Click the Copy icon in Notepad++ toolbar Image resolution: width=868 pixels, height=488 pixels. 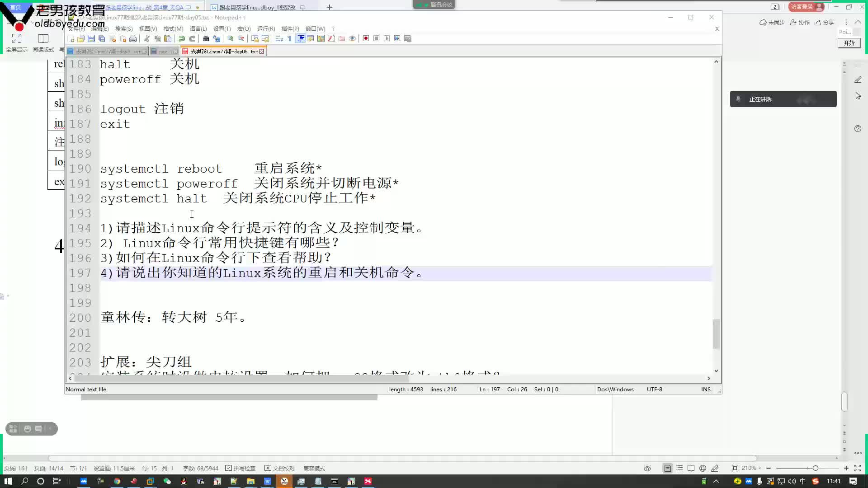pyautogui.click(x=157, y=38)
